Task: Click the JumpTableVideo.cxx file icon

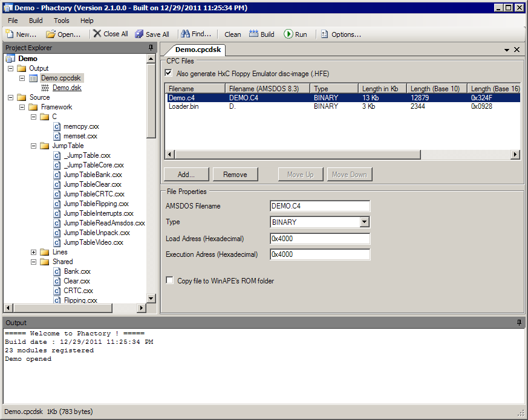Action: pyautogui.click(x=57, y=243)
